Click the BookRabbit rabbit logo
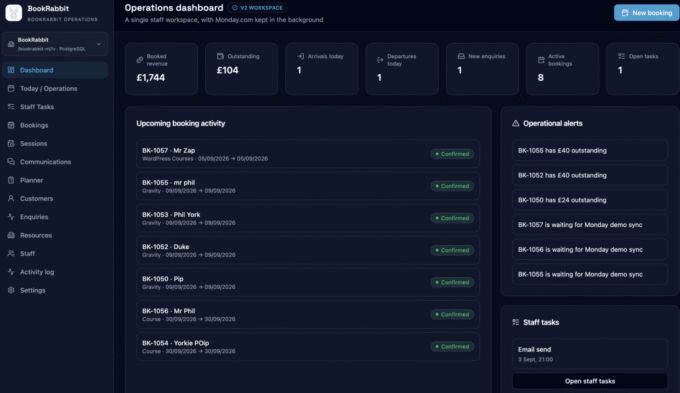The height and width of the screenshot is (393, 680). point(13,13)
